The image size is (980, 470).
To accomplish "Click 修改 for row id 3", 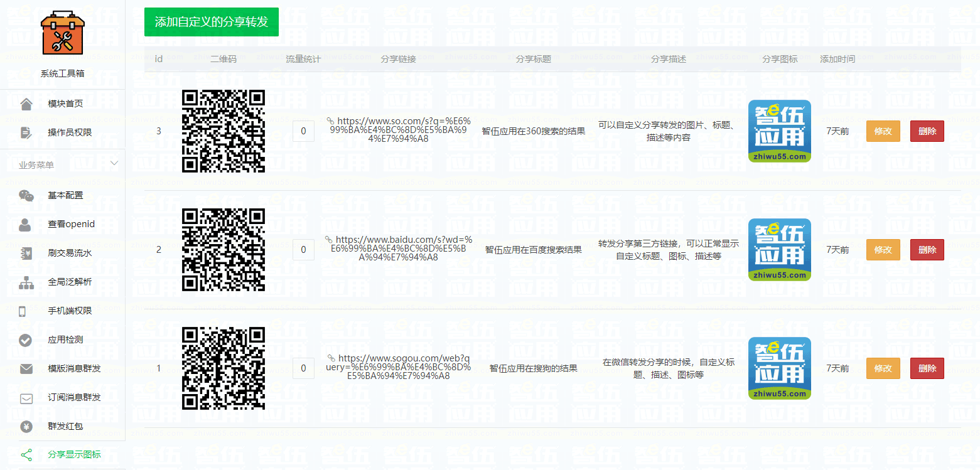I will click(x=883, y=131).
